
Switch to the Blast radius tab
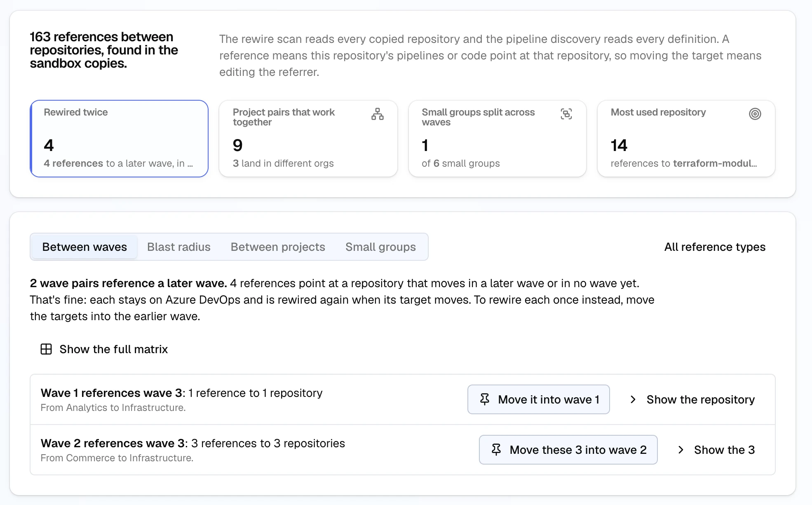pyautogui.click(x=179, y=247)
